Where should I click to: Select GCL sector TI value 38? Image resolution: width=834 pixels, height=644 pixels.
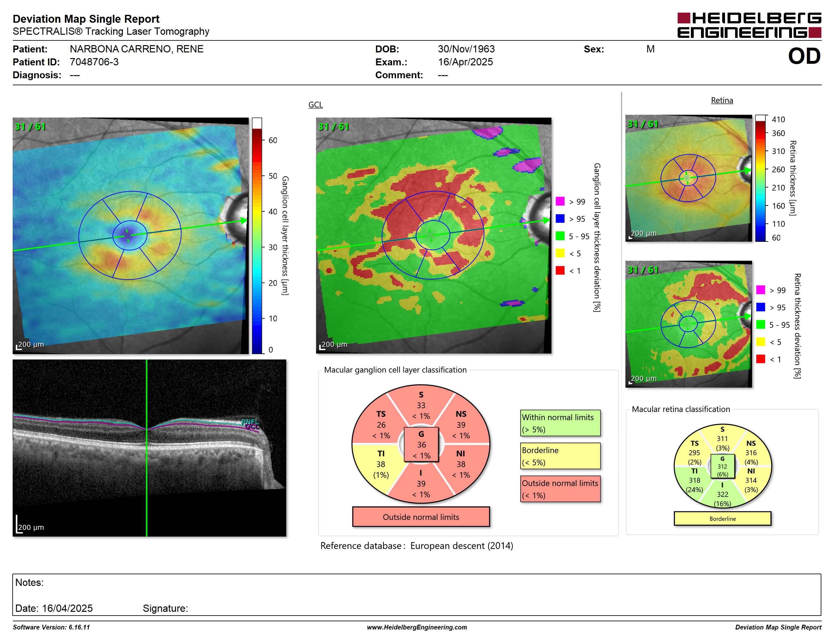pyautogui.click(x=381, y=464)
